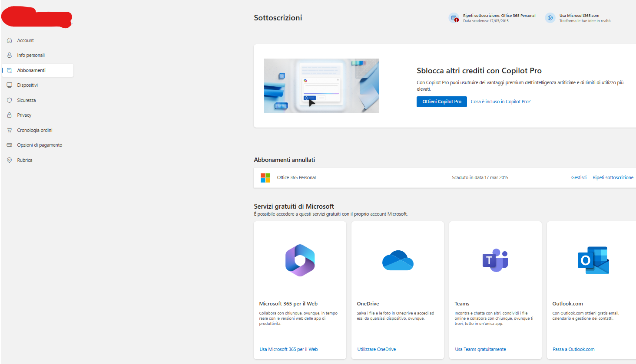Click Passa a Outlook.com link
Viewport: 636px width, 364px height.
pyautogui.click(x=573, y=349)
